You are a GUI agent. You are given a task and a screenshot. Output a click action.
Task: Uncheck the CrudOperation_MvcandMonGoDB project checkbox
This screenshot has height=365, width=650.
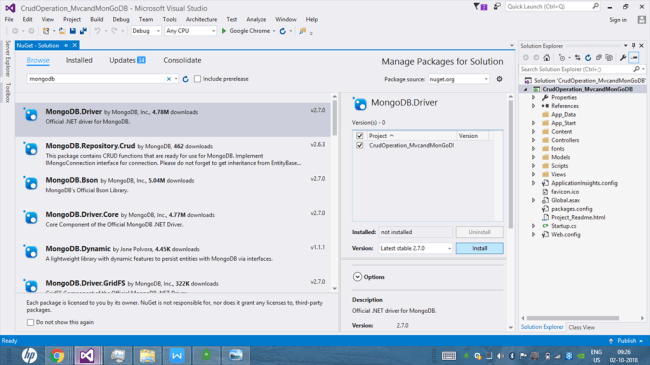click(x=359, y=145)
